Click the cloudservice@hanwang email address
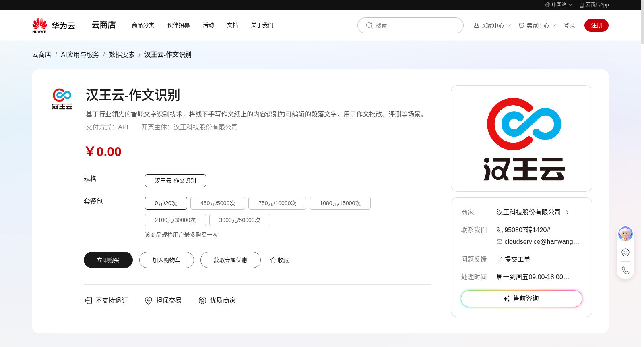Image resolution: width=644 pixels, height=347 pixels. tap(542, 242)
